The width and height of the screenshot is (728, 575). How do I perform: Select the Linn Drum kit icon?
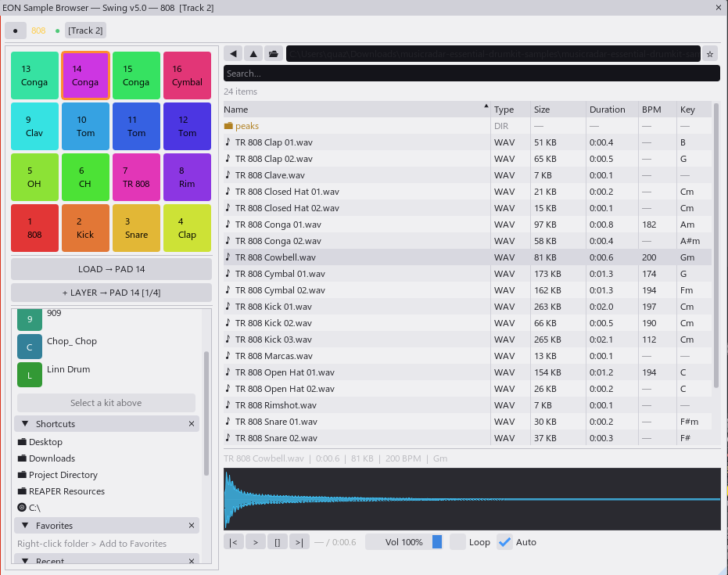click(30, 375)
